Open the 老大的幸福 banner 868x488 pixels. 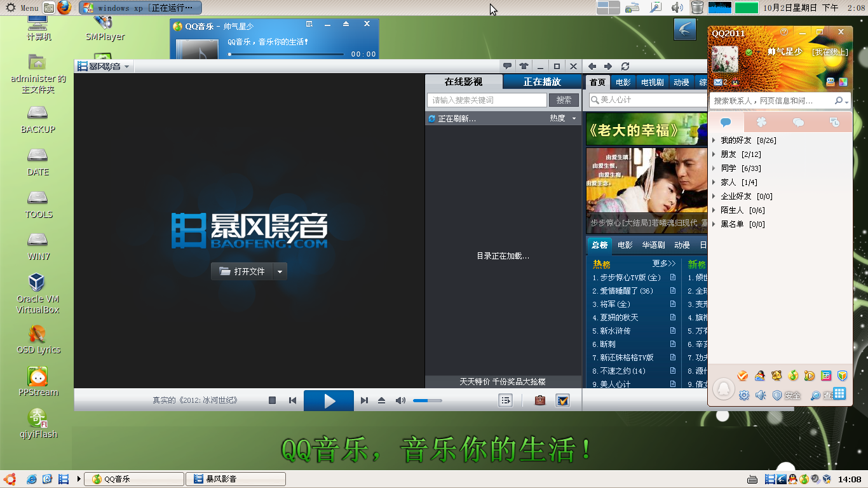(x=647, y=129)
